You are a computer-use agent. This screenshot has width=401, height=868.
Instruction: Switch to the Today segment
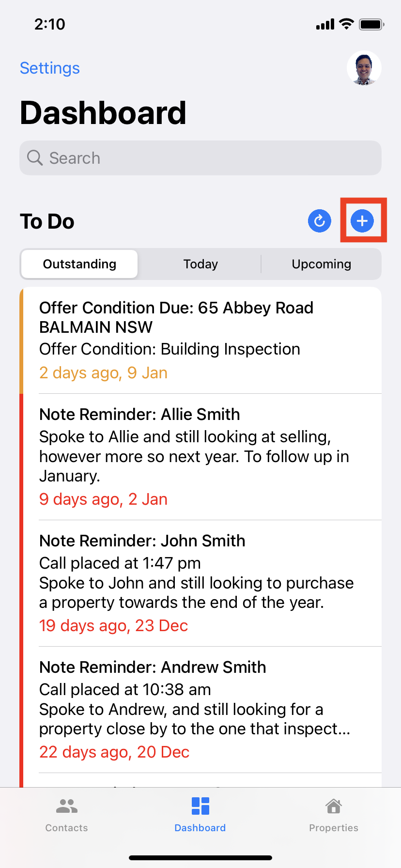(200, 264)
